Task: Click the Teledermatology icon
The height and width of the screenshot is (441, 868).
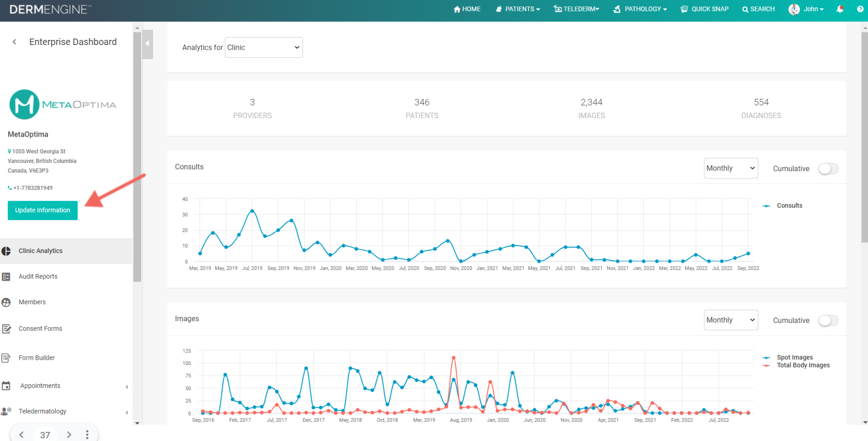Action: 6,411
